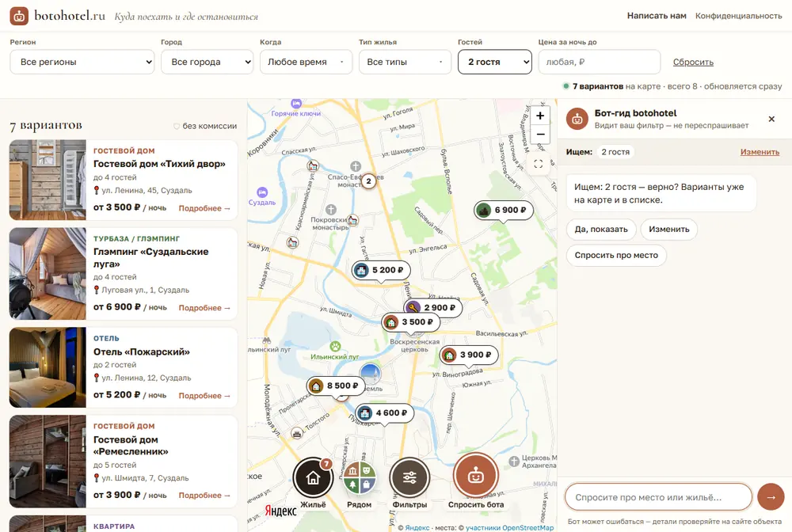Screen dimensions: 792x532
Task: Click the photo of «Тихий двор»
Action: [48, 180]
